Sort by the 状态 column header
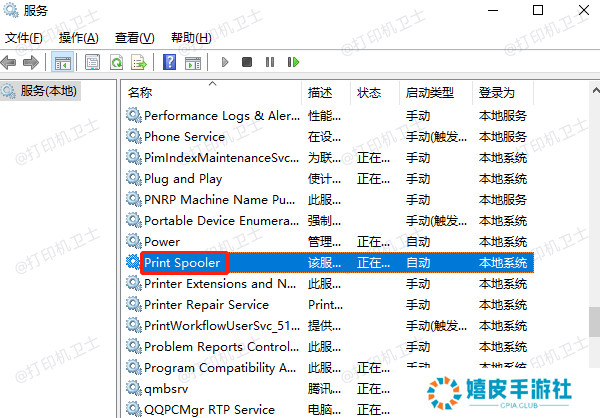This screenshot has height=418, width=600. point(375,92)
